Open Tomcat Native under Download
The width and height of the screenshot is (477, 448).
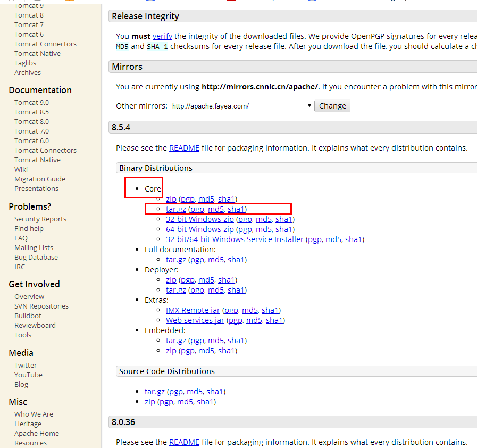pyautogui.click(x=37, y=54)
